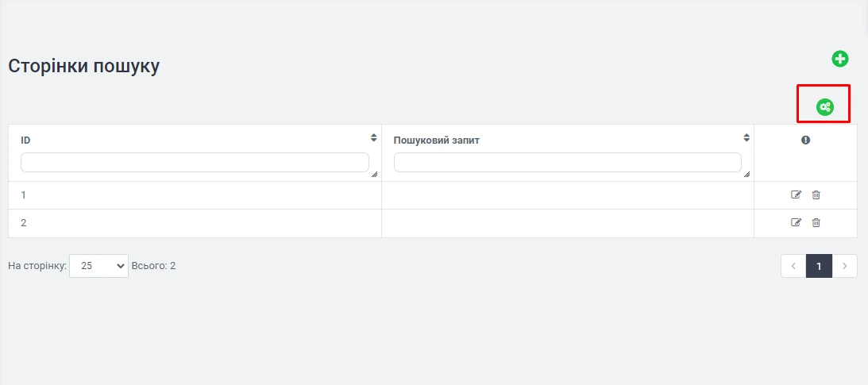Viewport: 868px width, 385px height.
Task: Click the ID column header label
Action: (25, 141)
